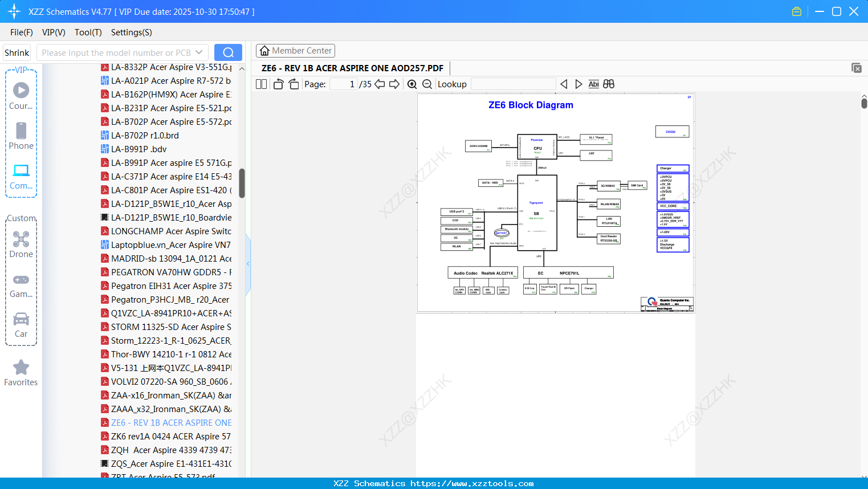The height and width of the screenshot is (489, 868).
Task: Click the Page number field
Action: tap(344, 84)
